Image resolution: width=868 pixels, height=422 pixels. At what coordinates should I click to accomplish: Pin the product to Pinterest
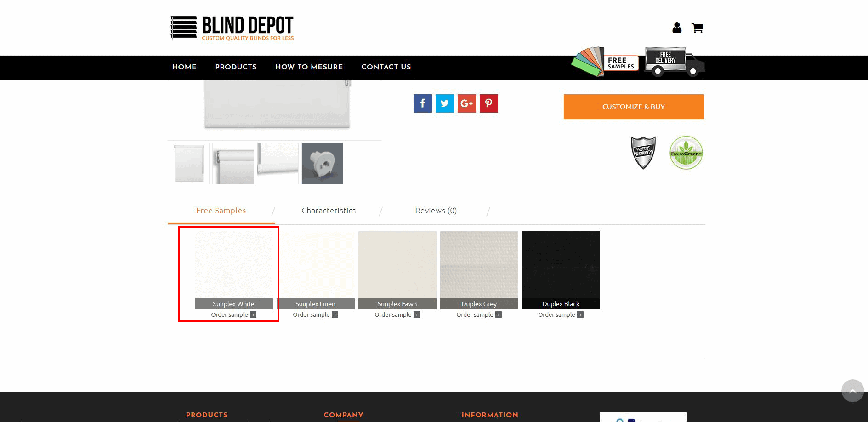488,103
